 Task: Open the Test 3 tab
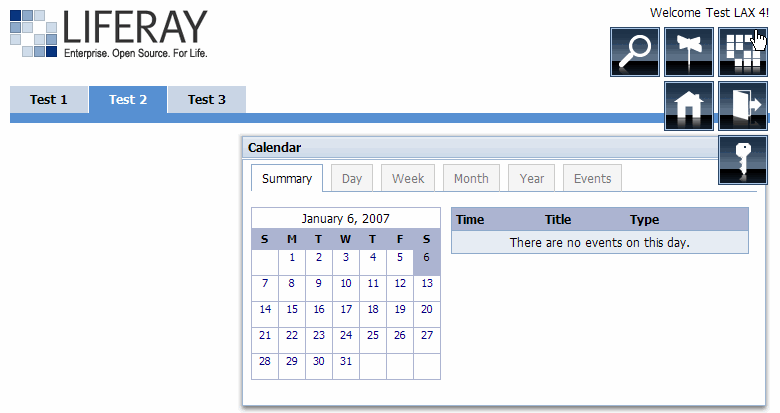tap(207, 100)
